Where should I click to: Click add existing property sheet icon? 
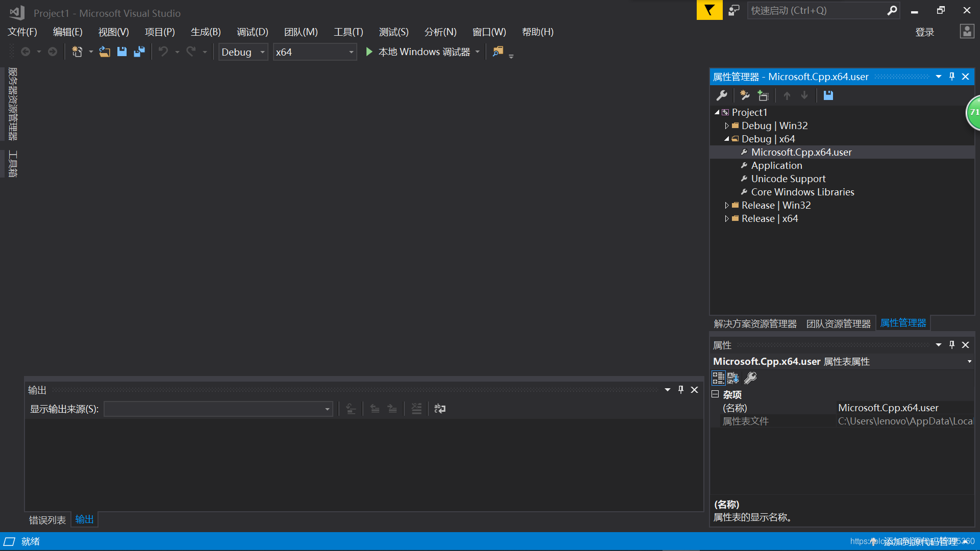tap(763, 95)
